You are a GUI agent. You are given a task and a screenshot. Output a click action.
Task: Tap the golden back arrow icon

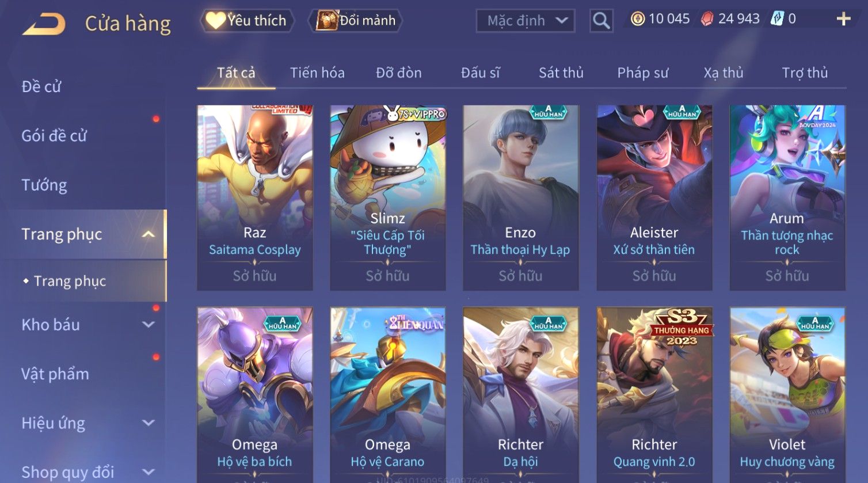click(44, 24)
